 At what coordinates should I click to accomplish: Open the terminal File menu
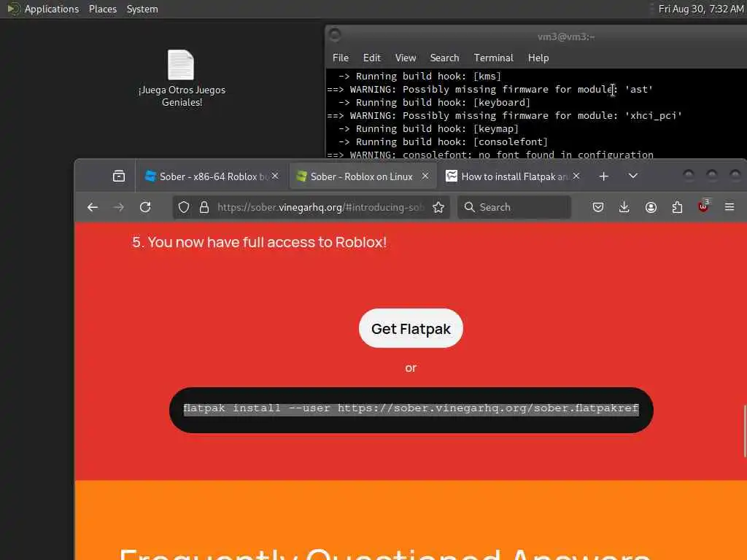click(x=340, y=58)
